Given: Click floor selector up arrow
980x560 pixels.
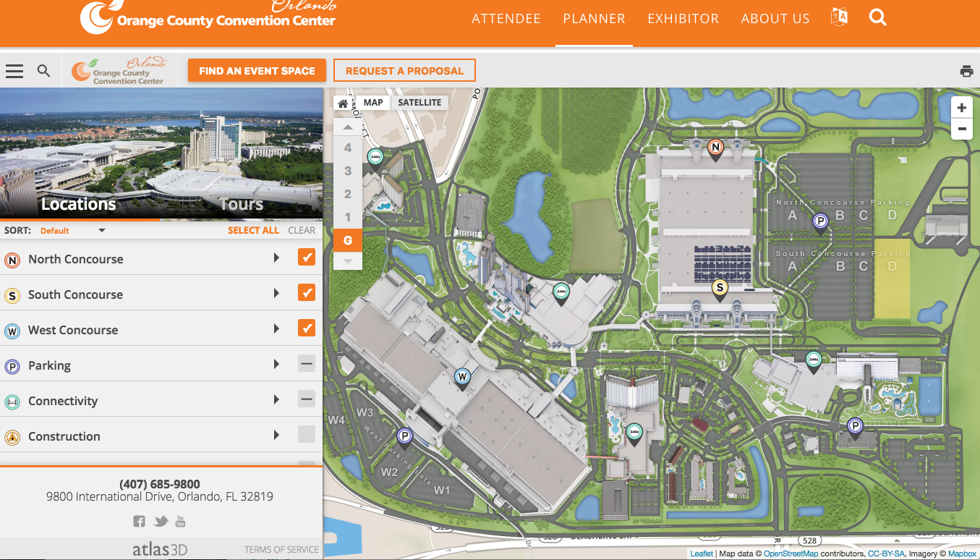Looking at the screenshot, I should 348,127.
